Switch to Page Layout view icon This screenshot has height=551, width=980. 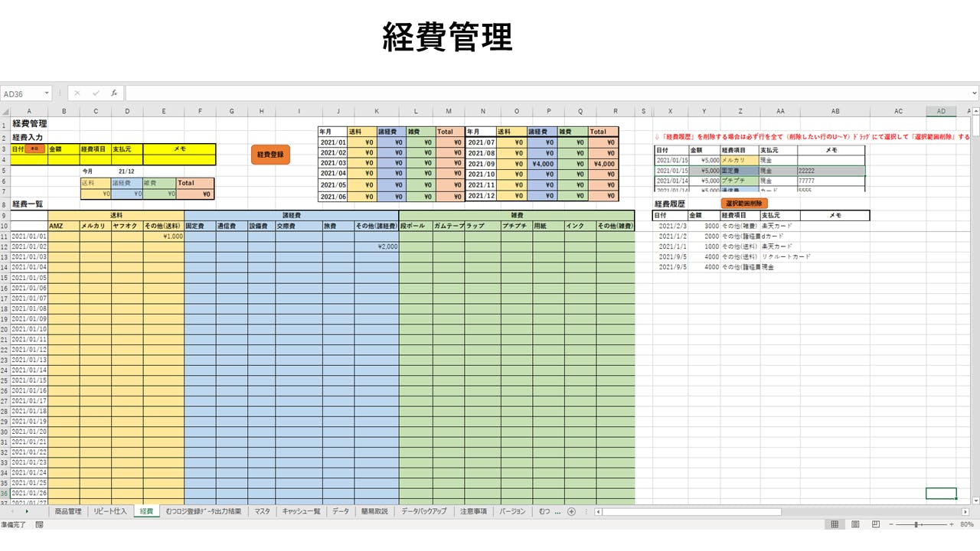(x=854, y=525)
